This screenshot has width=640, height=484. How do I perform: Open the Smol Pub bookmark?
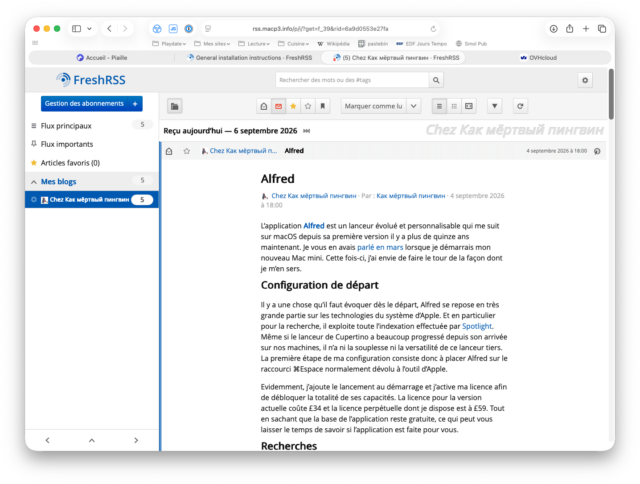point(471,44)
